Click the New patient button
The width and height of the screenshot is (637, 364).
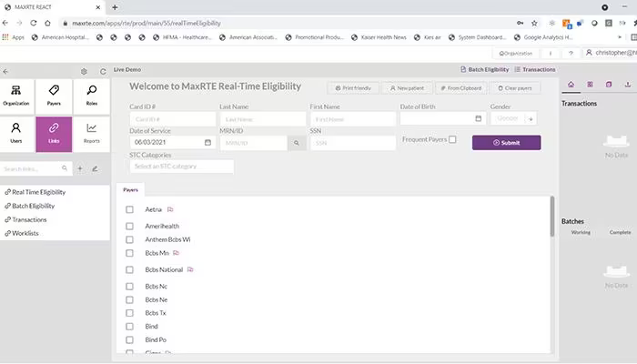407,88
